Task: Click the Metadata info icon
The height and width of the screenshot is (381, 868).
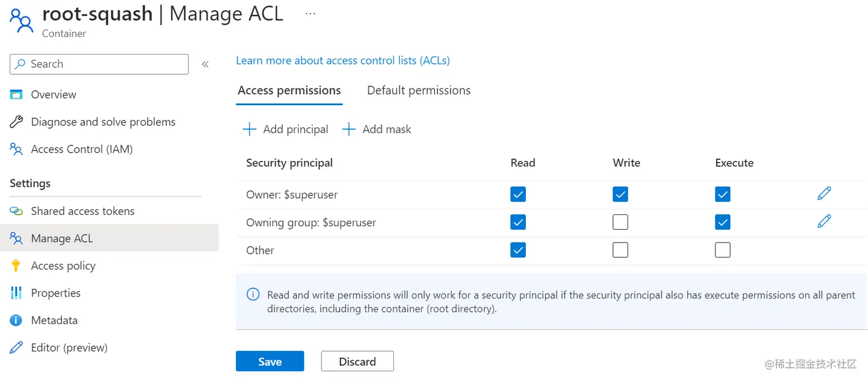Action: point(16,320)
